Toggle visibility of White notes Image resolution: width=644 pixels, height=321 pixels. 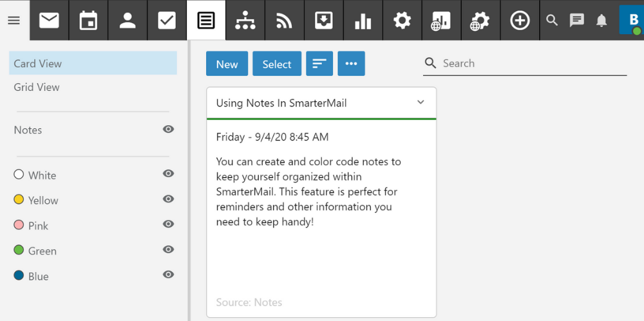168,173
